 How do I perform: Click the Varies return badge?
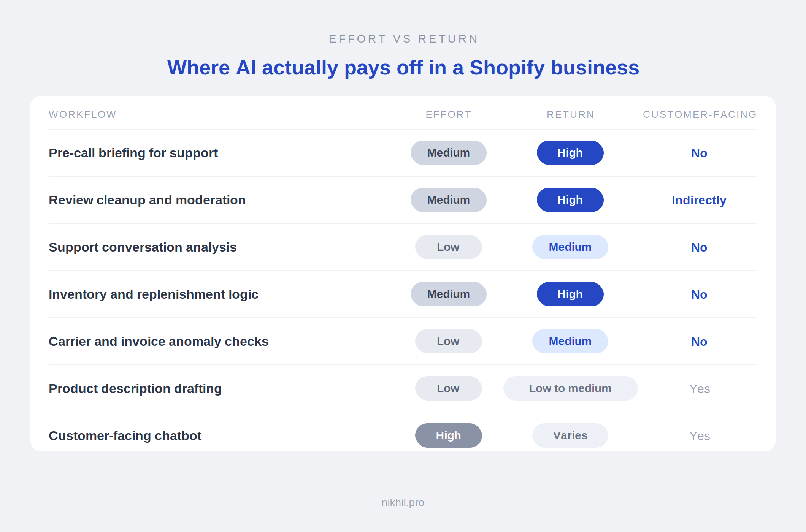tap(570, 435)
